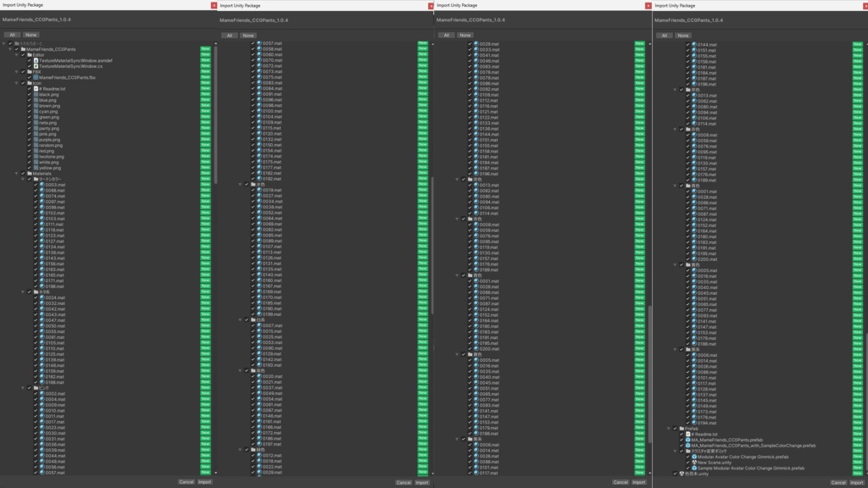
Task: Click Import button in the second window
Action: pyautogui.click(x=422, y=482)
